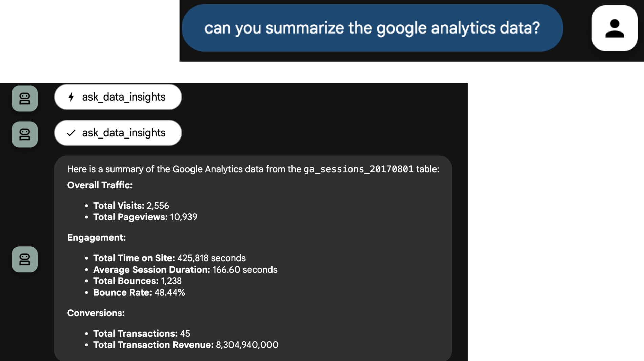This screenshot has width=644, height=361.
Task: Click the user profile avatar icon
Action: [x=614, y=28]
